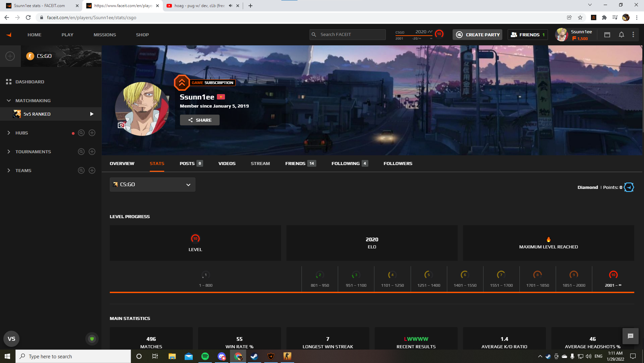
Task: Mute the YouTube tab audio icon
Action: (230, 6)
